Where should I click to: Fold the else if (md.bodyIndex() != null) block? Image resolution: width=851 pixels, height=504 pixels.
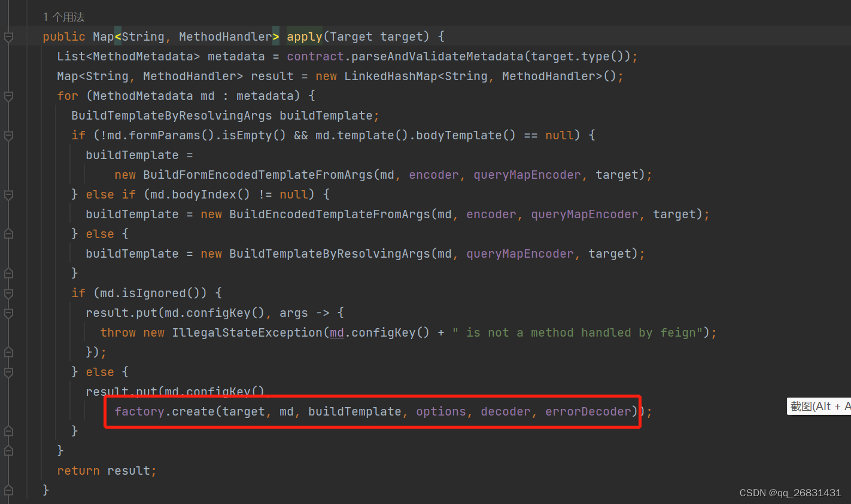click(x=8, y=195)
